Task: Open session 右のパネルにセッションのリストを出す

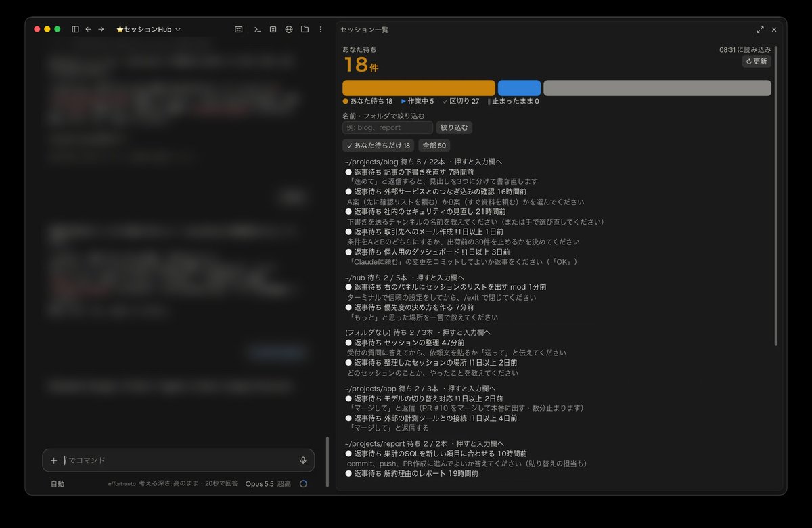Action: [445, 287]
